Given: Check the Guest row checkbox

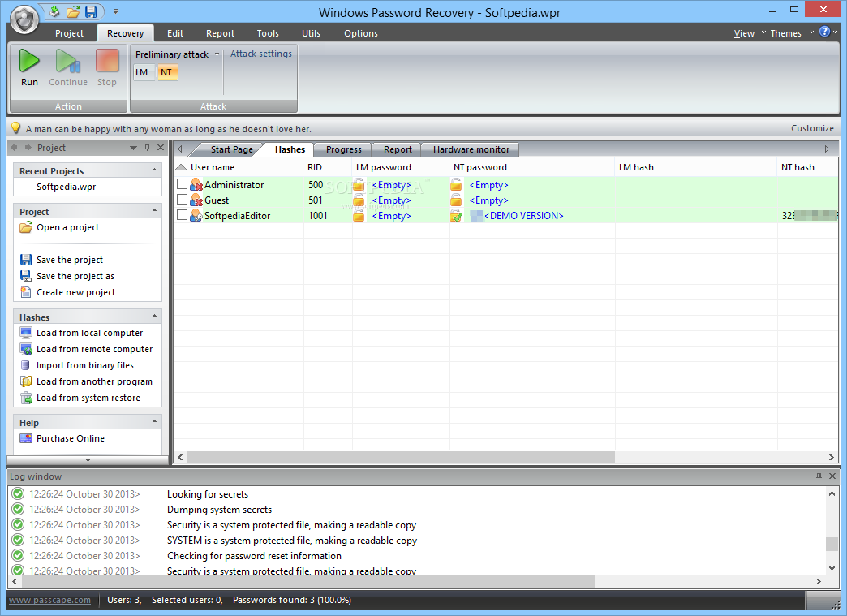Looking at the screenshot, I should point(182,200).
